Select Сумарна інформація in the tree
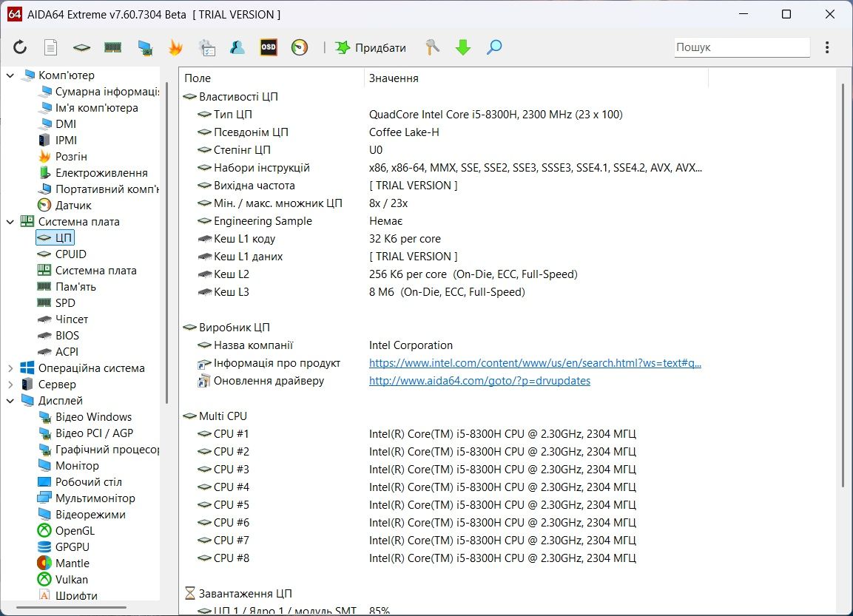This screenshot has width=853, height=616. click(100, 92)
